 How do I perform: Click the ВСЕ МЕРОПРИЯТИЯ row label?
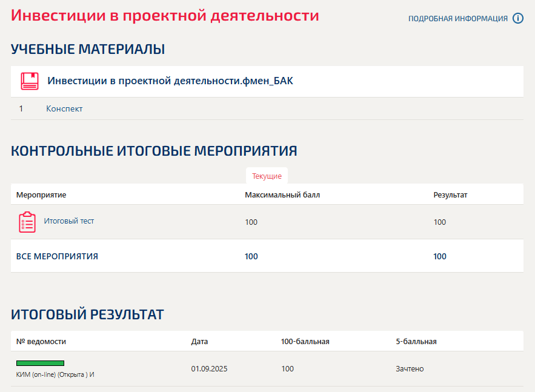57,256
